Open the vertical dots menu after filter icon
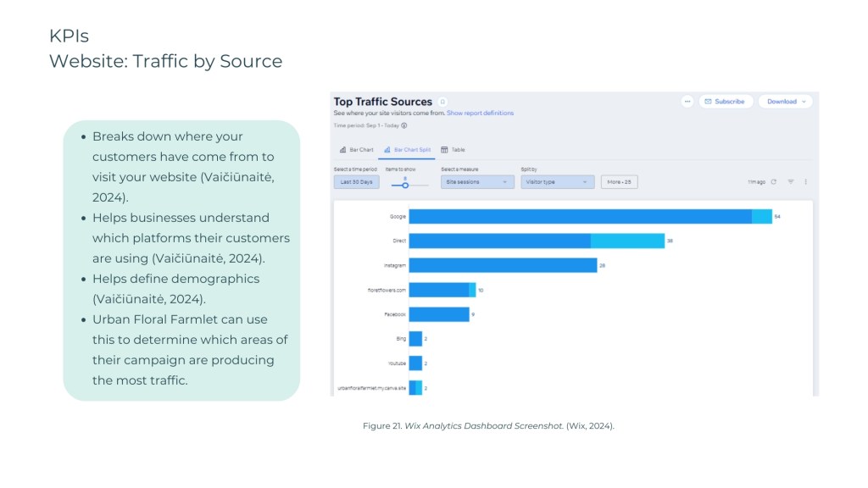868x488 pixels. [x=805, y=181]
